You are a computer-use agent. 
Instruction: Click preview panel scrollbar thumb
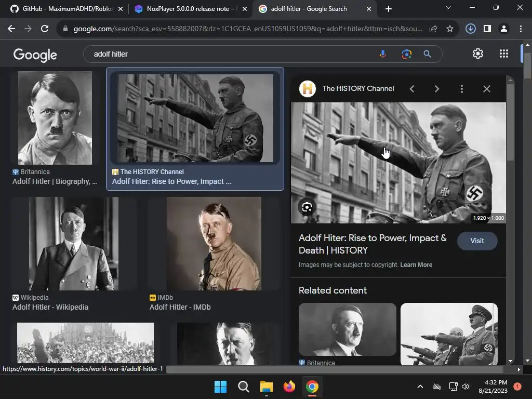pyautogui.click(x=510, y=122)
